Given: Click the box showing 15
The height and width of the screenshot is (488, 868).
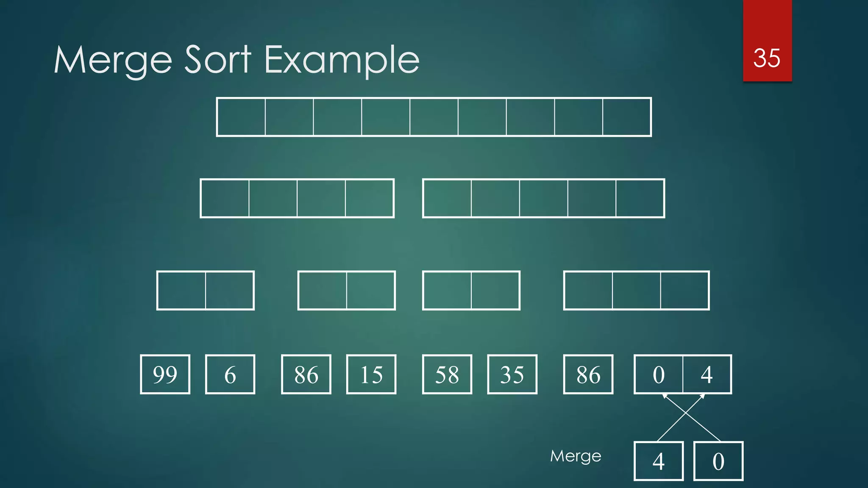Looking at the screenshot, I should 371,374.
